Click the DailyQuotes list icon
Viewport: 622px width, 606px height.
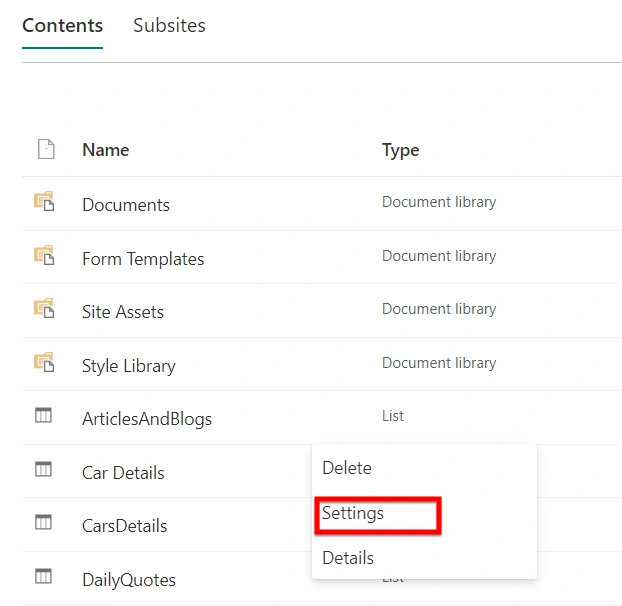pos(43,576)
